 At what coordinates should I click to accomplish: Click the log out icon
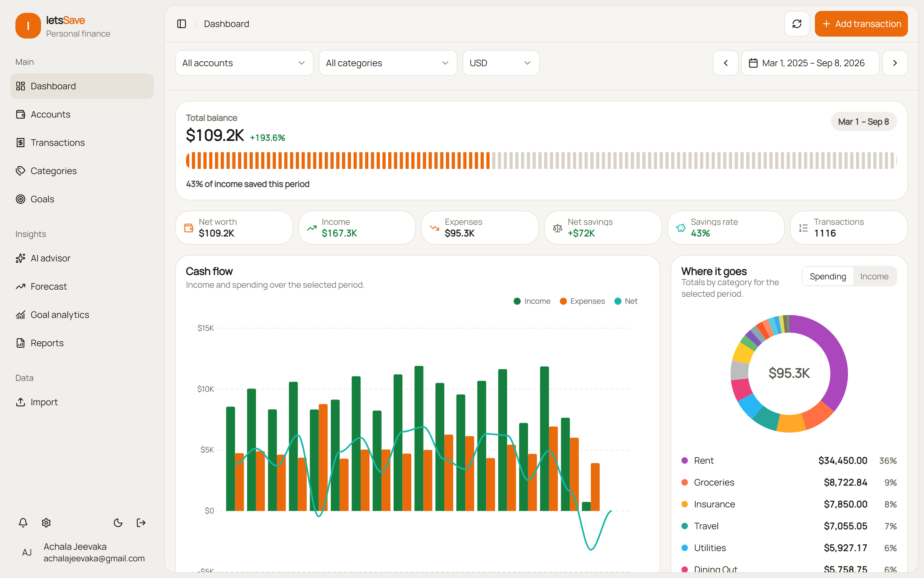point(141,522)
